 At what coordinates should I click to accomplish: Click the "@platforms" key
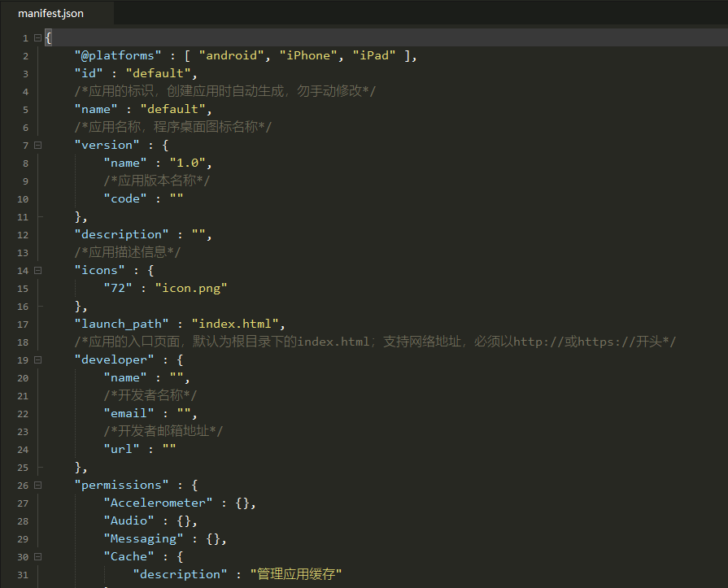[118, 55]
